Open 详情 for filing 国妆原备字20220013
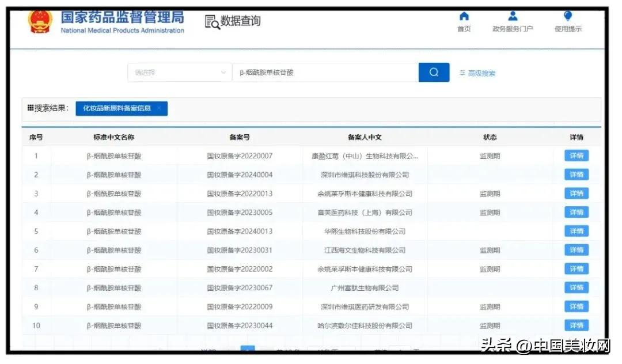 [577, 194]
